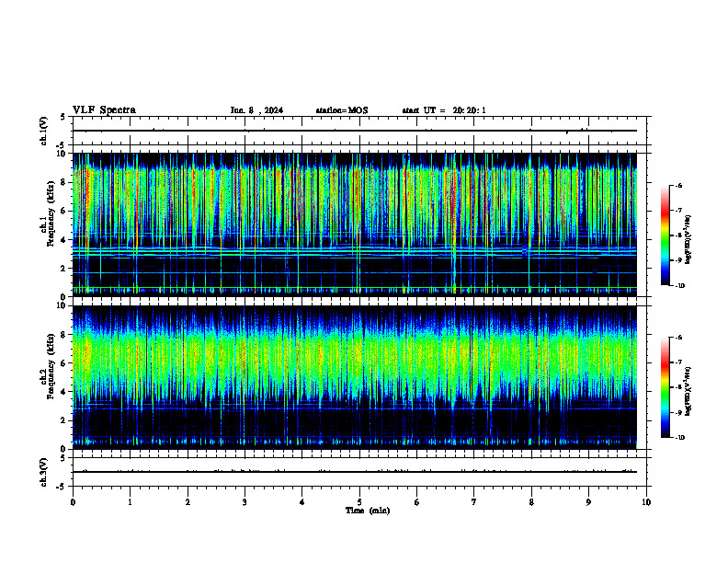The image size is (728, 563).
Task: Click the "2" kHz tick of ch.1 spectrogram
Action: pos(65,269)
